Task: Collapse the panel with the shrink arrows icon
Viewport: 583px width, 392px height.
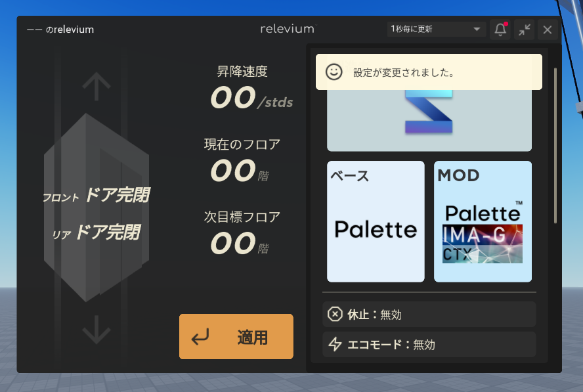Action: pos(525,30)
